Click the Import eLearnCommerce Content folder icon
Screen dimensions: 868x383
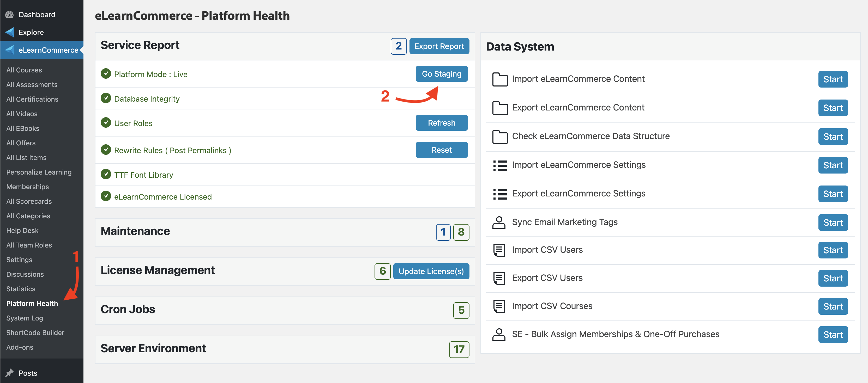click(x=500, y=79)
